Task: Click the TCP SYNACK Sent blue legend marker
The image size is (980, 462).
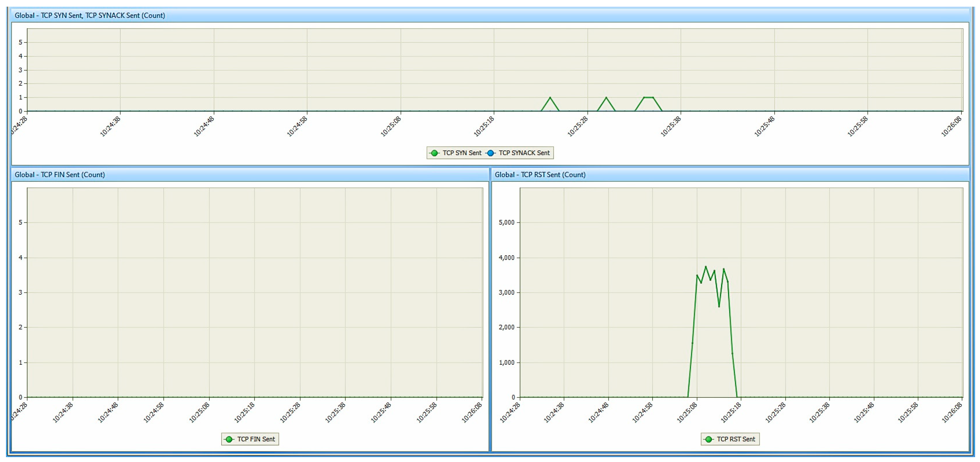Action: tap(490, 153)
